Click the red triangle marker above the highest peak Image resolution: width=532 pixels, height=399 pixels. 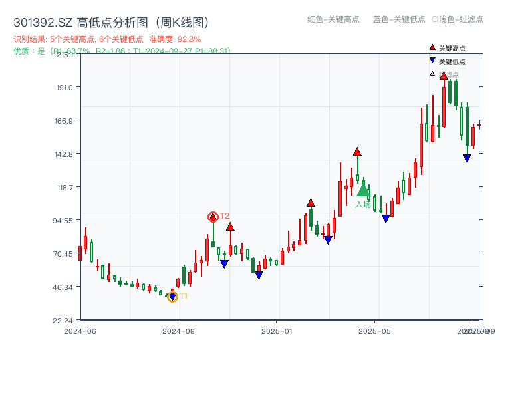tap(444, 75)
